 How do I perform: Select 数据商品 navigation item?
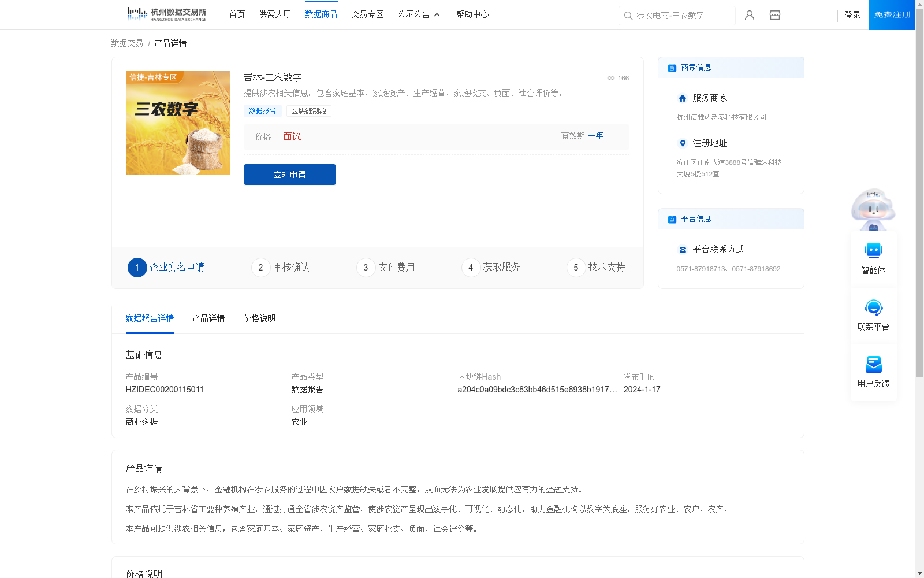(321, 14)
